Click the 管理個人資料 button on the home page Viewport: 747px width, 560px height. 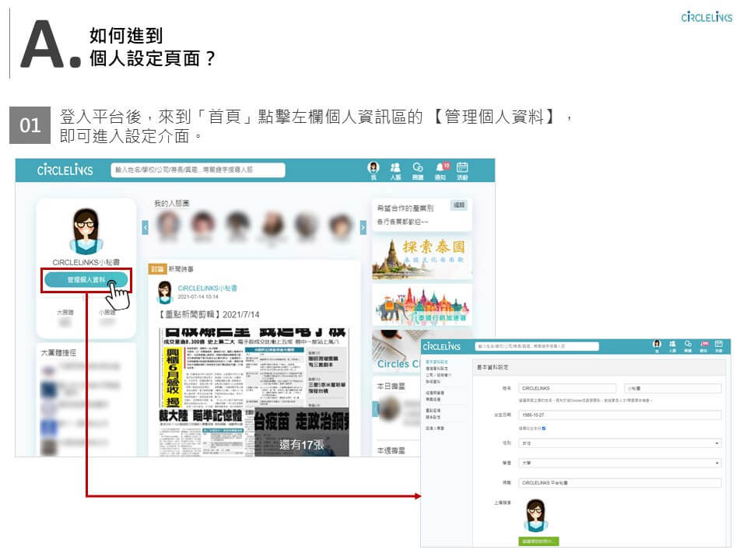[x=86, y=280]
